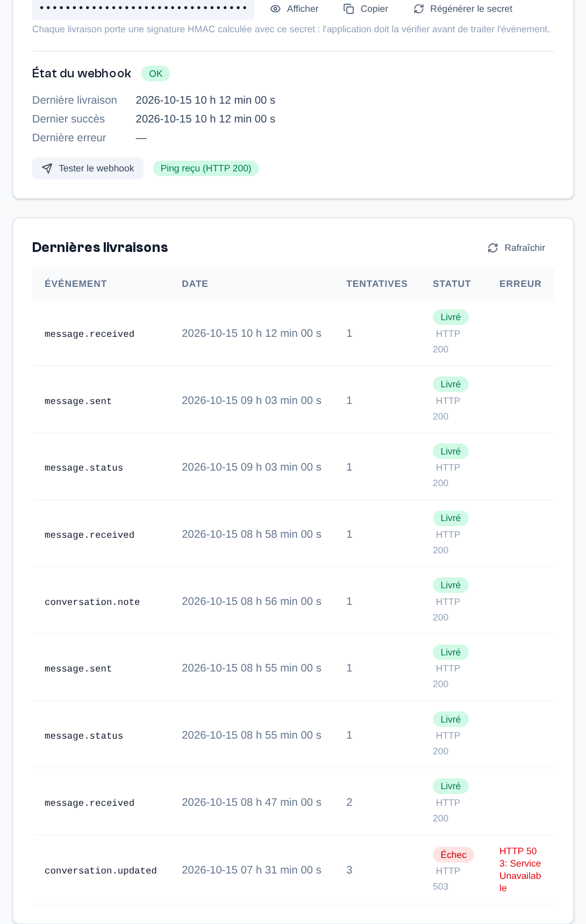Select the conversation.updated event row
This screenshot has width=586, height=924.
[294, 870]
